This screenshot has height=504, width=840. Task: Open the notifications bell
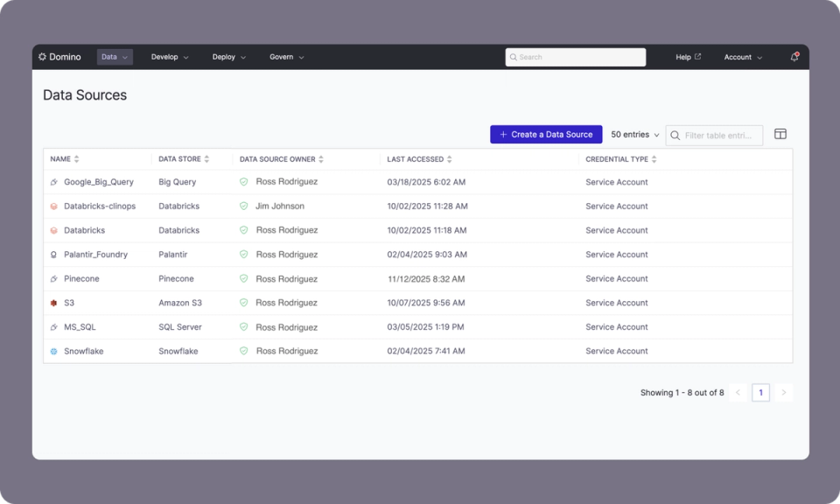pyautogui.click(x=794, y=57)
